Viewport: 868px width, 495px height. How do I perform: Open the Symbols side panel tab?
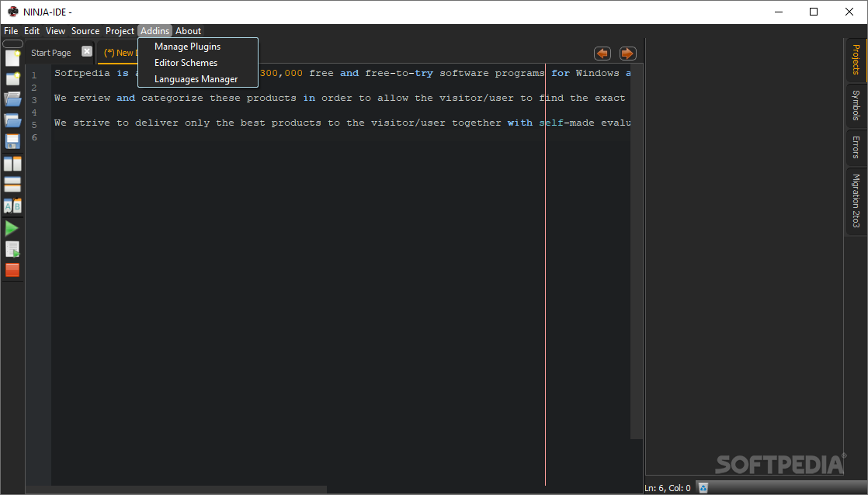pyautogui.click(x=856, y=105)
